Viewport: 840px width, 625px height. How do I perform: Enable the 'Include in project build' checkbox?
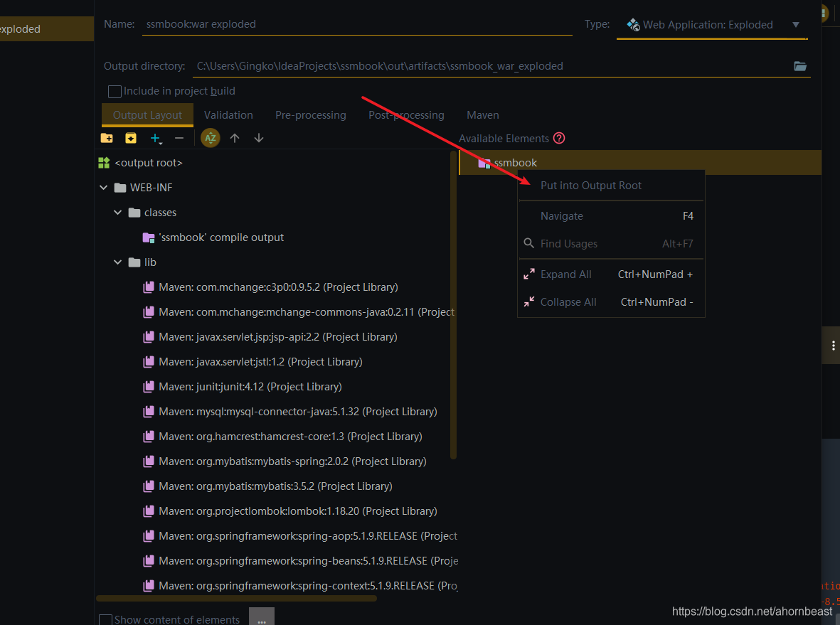115,91
